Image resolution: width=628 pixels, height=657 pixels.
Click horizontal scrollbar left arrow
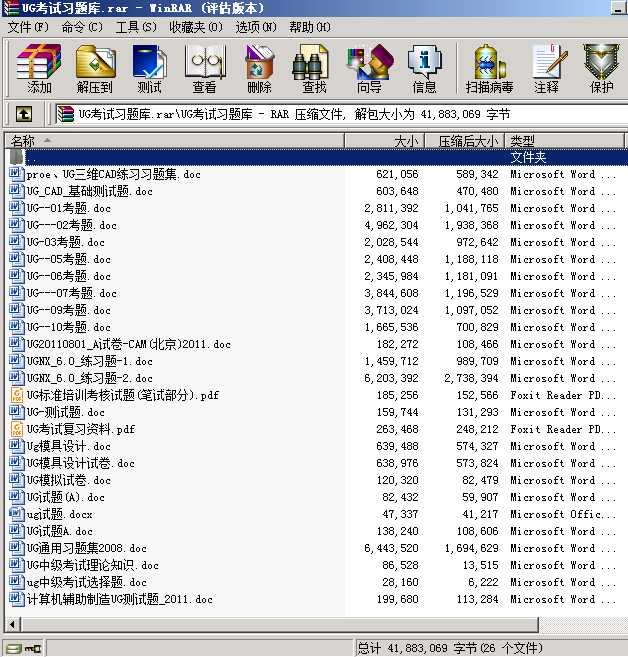coord(12,624)
